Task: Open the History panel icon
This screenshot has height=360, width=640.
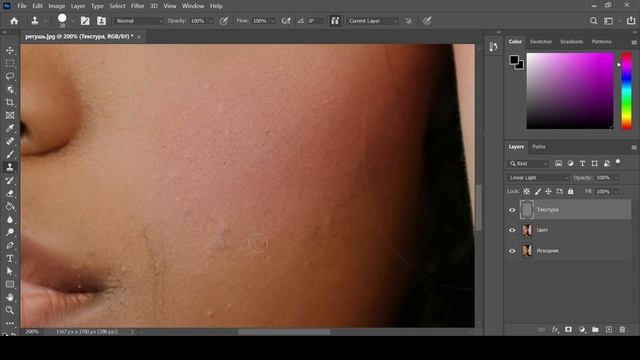Action: 493,47
